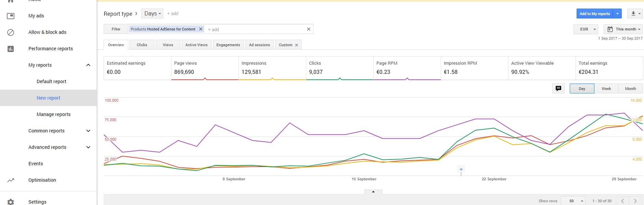Viewport: 644px width, 205px height.
Task: Expand the Common reports section
Action: [88, 131]
